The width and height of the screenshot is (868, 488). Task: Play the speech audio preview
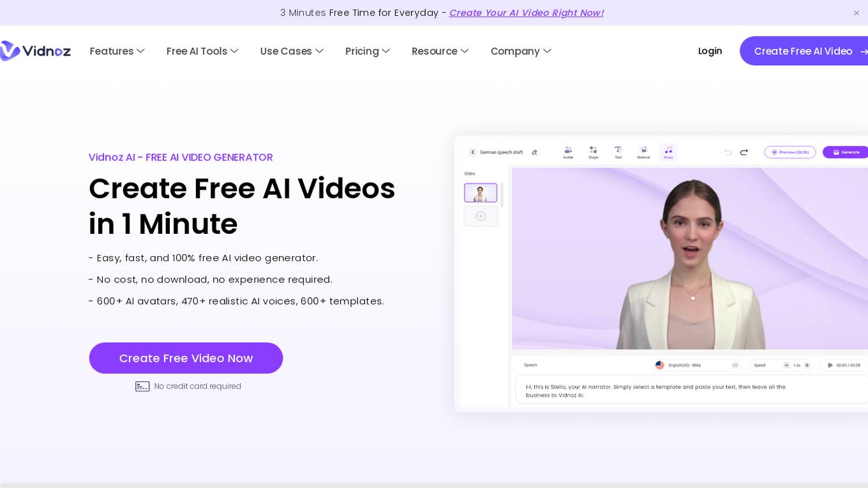pos(830,365)
